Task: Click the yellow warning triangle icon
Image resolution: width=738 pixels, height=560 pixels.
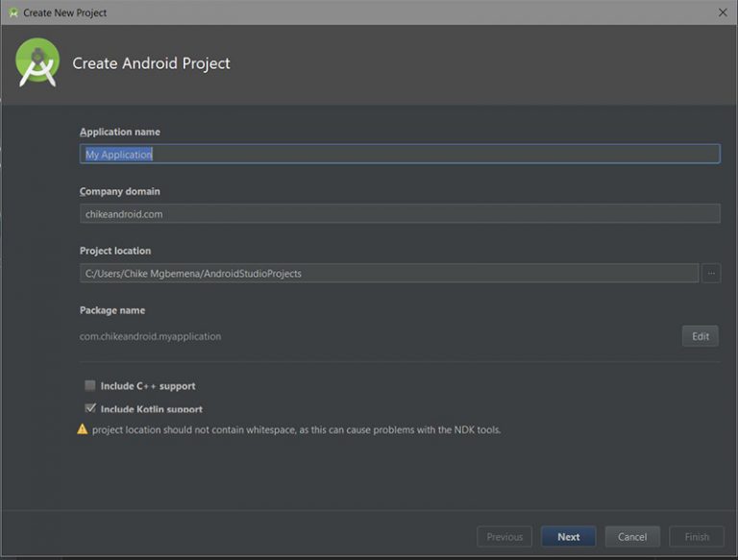Action: 83,429
